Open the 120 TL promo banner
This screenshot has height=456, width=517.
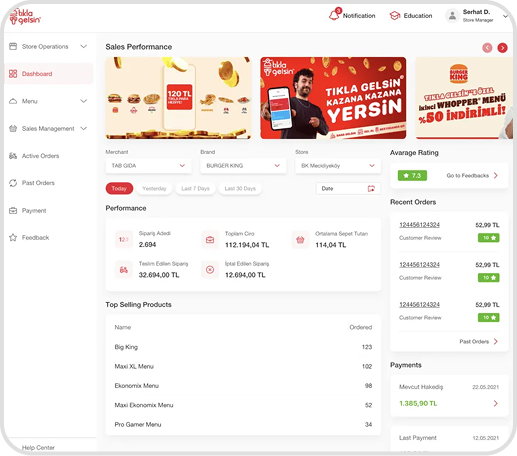[x=178, y=98]
